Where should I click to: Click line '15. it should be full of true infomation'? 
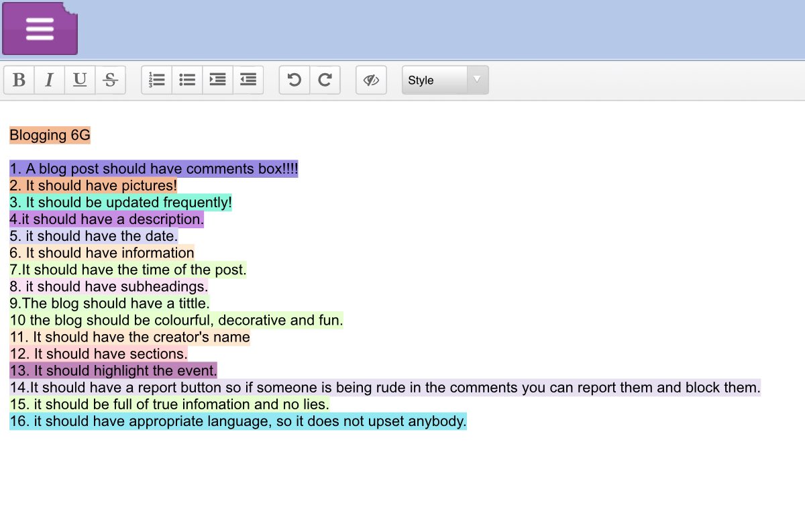169,405
